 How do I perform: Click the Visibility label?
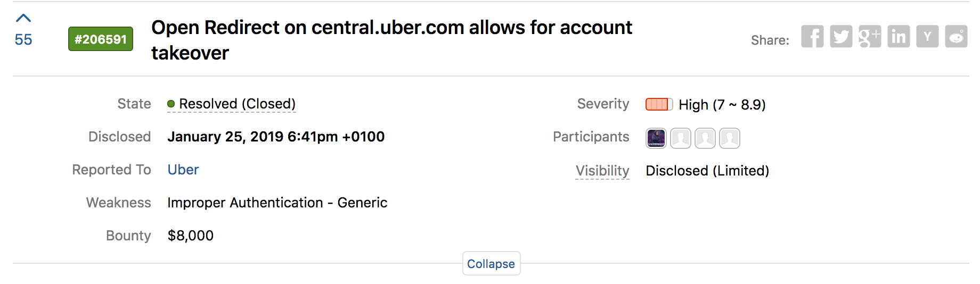(602, 171)
